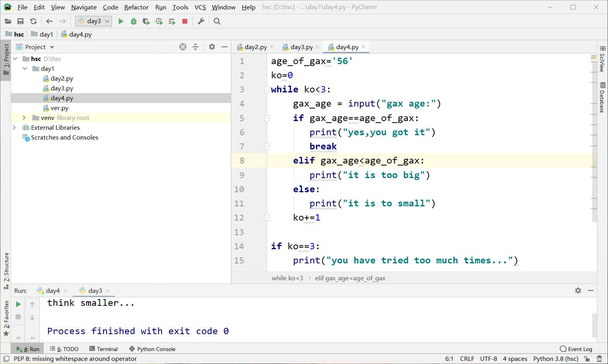Save all files with the floppy icon

pos(20,21)
